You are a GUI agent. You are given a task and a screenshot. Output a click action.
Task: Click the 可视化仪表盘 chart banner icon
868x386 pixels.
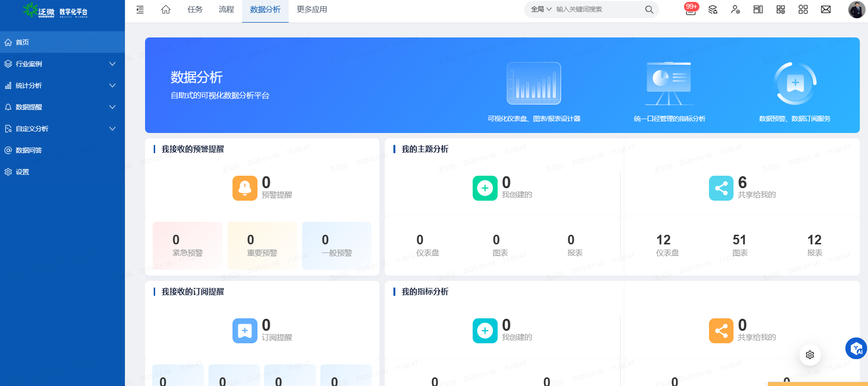point(534,84)
